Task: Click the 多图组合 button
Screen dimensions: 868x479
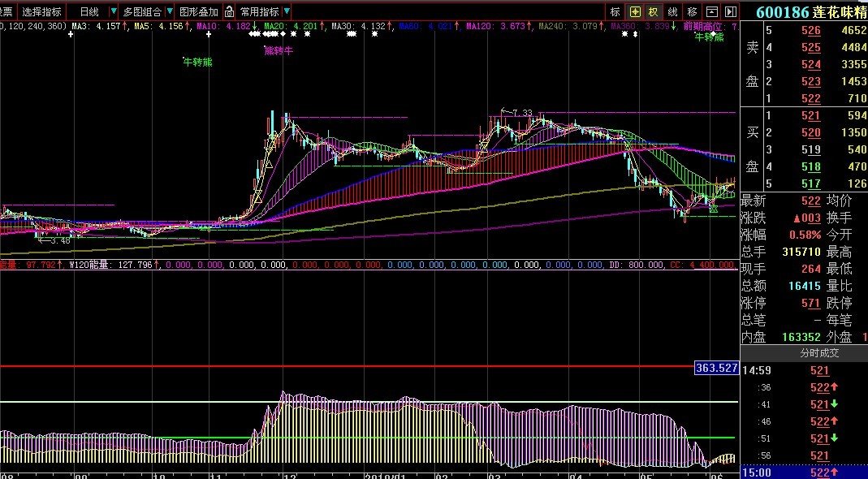Action: coord(141,12)
